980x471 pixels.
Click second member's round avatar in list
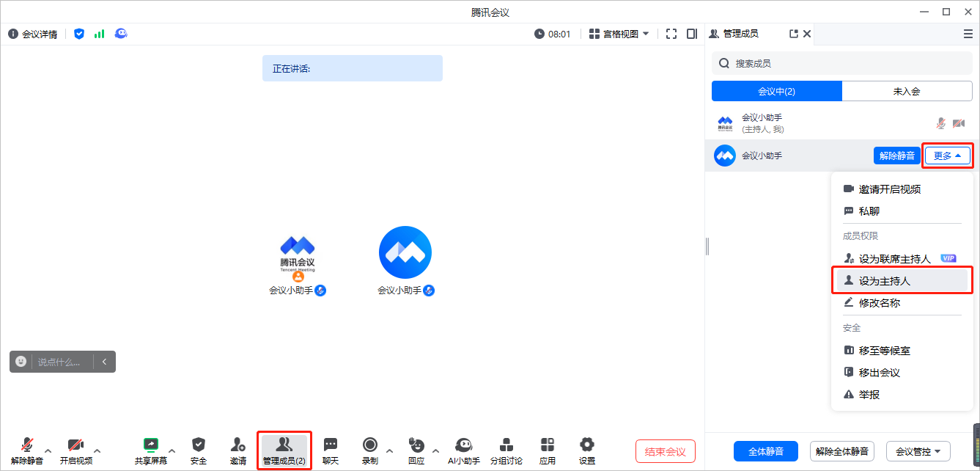tap(725, 156)
